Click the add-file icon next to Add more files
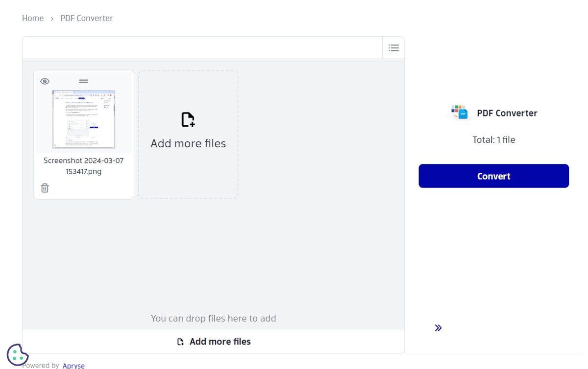588x369 pixels. (181, 341)
